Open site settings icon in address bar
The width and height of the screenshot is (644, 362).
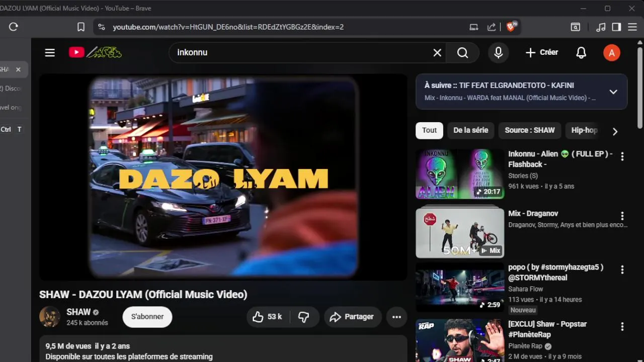coord(101,27)
